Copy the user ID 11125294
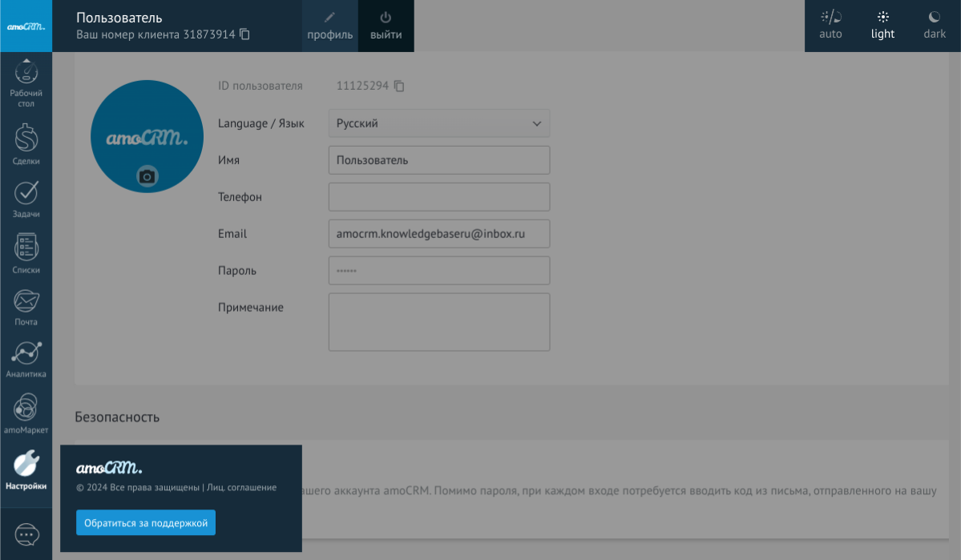Screen dimensions: 961x560 tap(399, 86)
